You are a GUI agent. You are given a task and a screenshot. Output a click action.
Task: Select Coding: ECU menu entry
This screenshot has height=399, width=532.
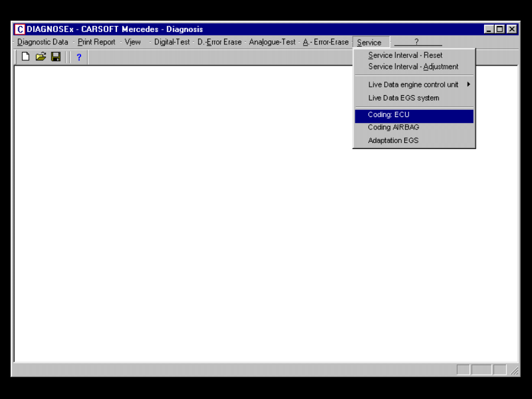(x=388, y=115)
